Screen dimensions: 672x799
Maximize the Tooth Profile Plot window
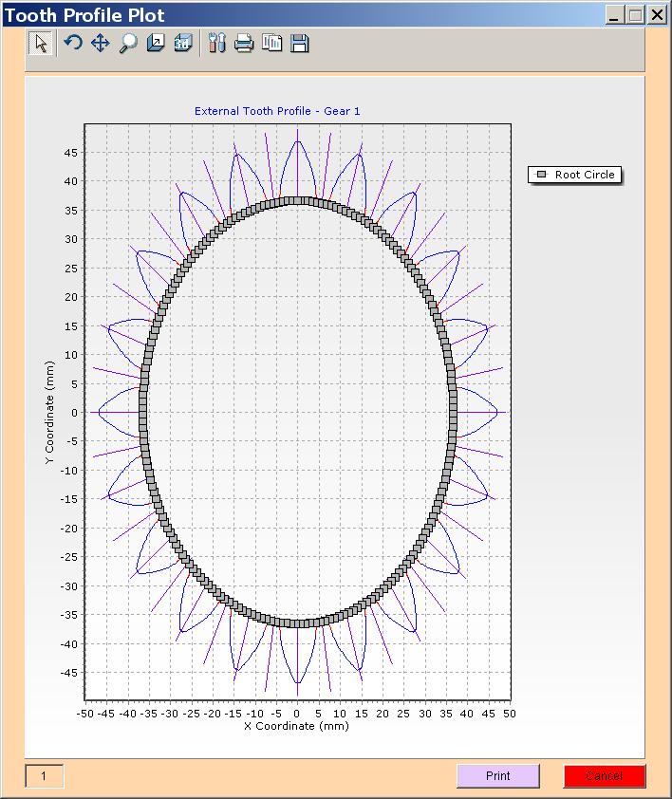636,15
